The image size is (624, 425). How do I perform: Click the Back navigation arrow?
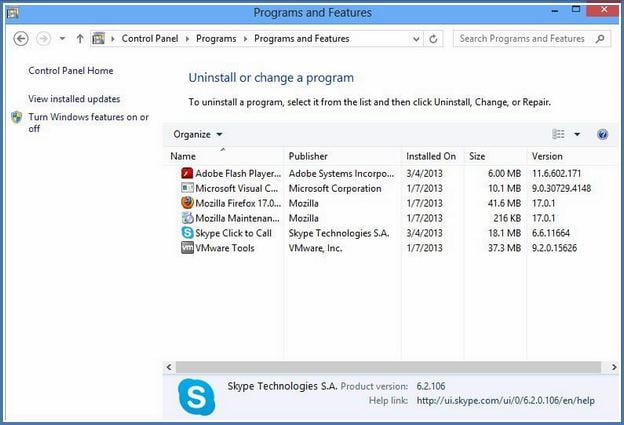pyautogui.click(x=21, y=39)
